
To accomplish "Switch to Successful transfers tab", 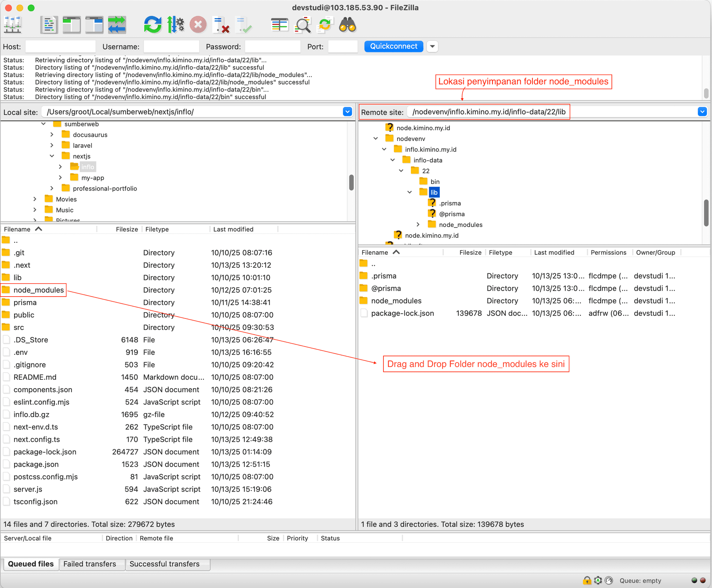I will pos(164,564).
